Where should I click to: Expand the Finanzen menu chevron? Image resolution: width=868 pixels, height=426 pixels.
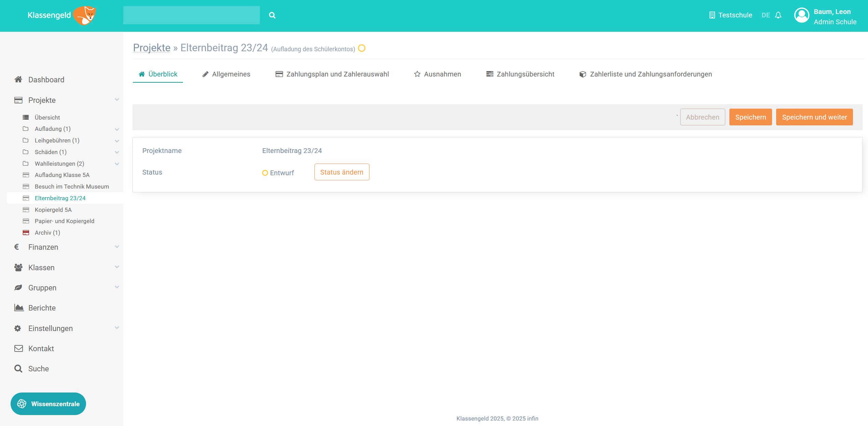(x=117, y=247)
